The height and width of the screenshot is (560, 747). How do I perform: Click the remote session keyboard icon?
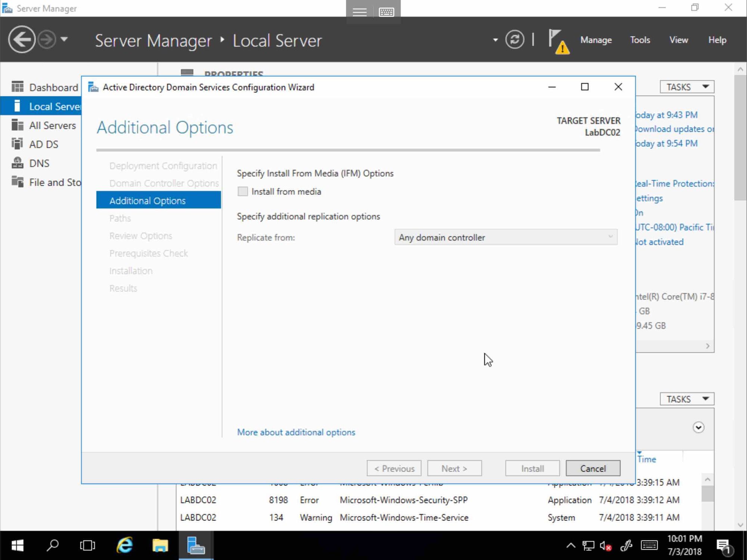pyautogui.click(x=386, y=12)
